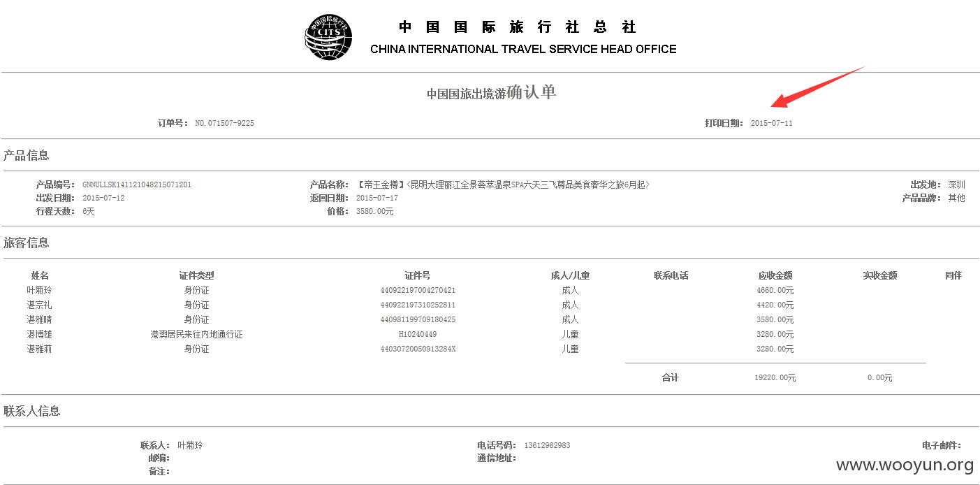Click the 同伴 column header

pos(953,275)
